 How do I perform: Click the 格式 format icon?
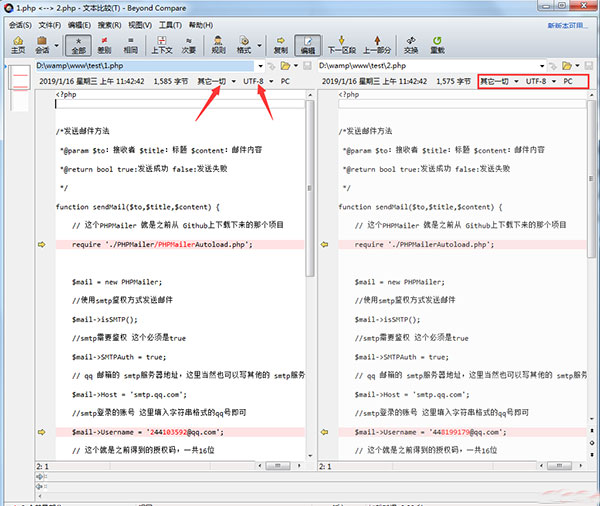point(244,45)
